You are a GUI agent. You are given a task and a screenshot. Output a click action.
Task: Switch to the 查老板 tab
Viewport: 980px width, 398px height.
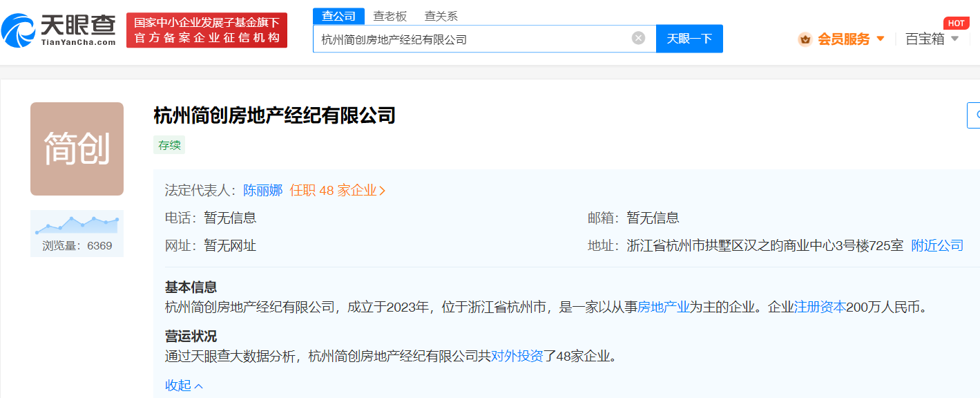coord(390,16)
